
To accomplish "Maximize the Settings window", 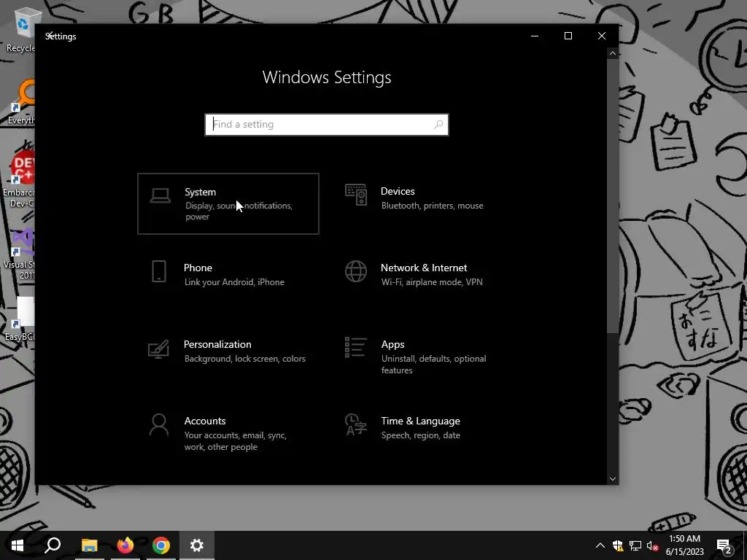I will (568, 36).
